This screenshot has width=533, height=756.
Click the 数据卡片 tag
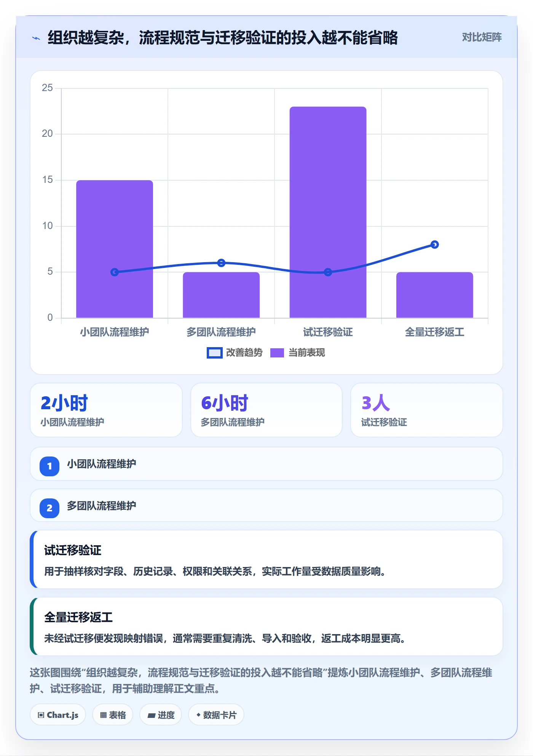(x=216, y=715)
